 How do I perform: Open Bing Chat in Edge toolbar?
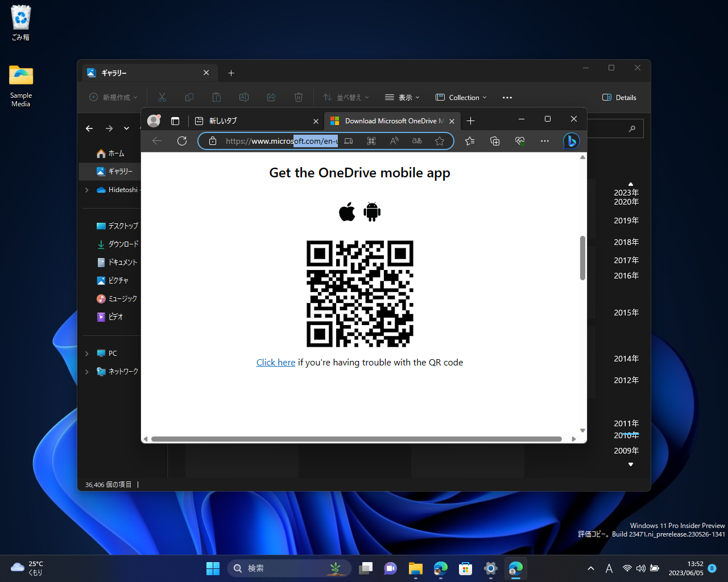point(570,141)
